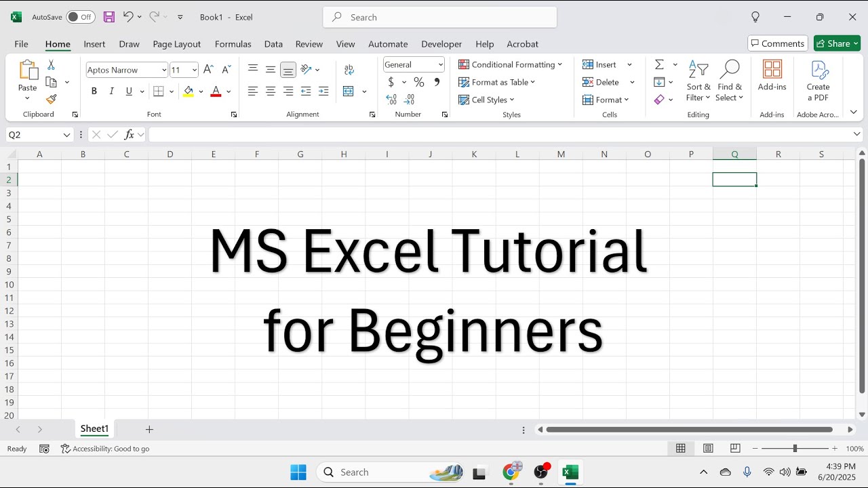This screenshot has width=868, height=488.
Task: Open the Add-ins button
Action: click(772, 76)
